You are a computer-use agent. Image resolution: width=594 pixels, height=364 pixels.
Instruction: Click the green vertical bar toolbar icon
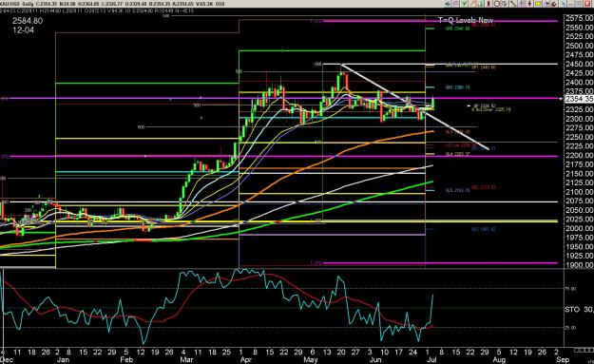tap(481, 4)
